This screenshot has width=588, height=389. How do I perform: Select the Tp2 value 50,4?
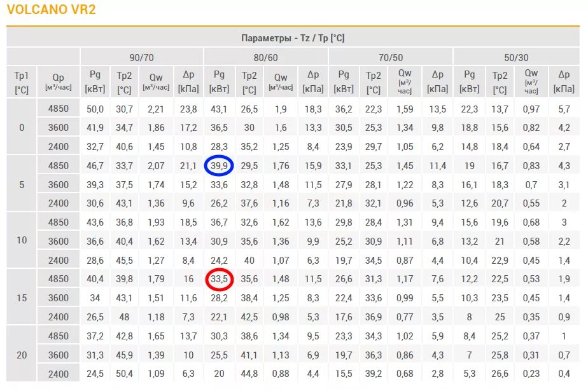[124, 374]
